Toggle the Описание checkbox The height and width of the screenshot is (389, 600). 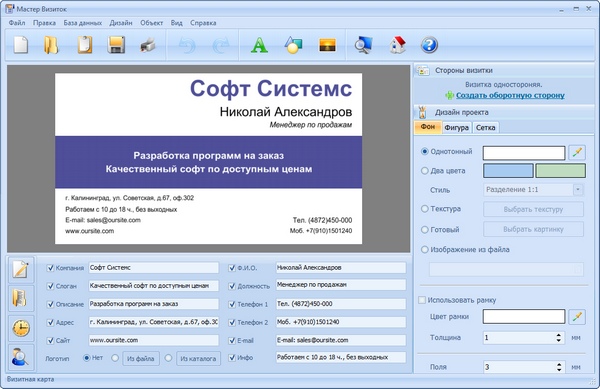tap(50, 304)
